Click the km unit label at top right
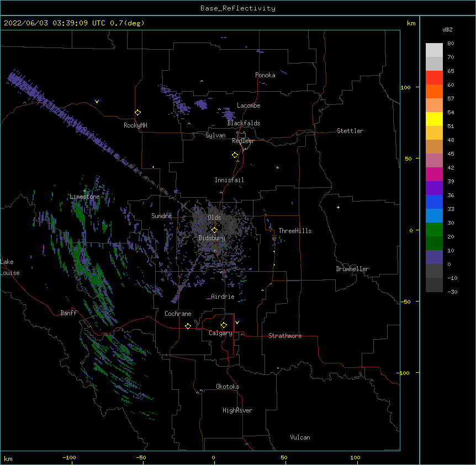476x465 pixels. [x=411, y=23]
